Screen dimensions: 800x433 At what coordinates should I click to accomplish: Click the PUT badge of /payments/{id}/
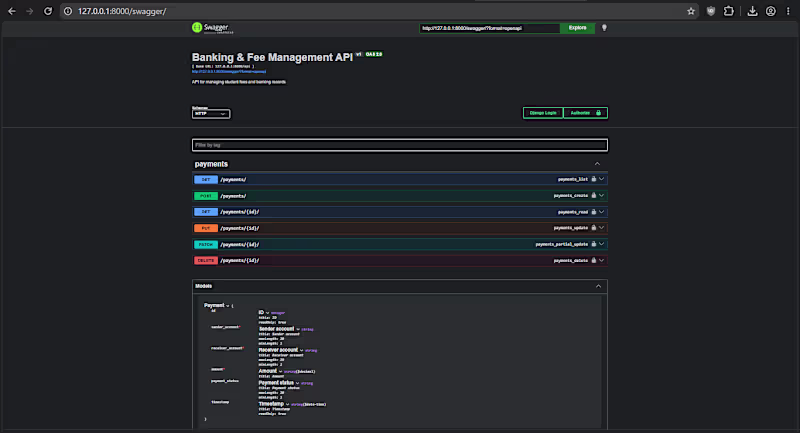(x=206, y=228)
